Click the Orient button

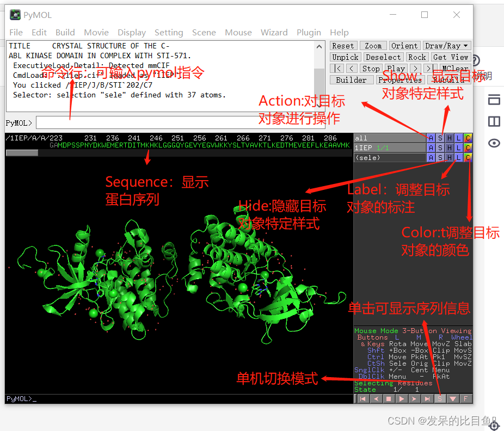pyautogui.click(x=404, y=46)
